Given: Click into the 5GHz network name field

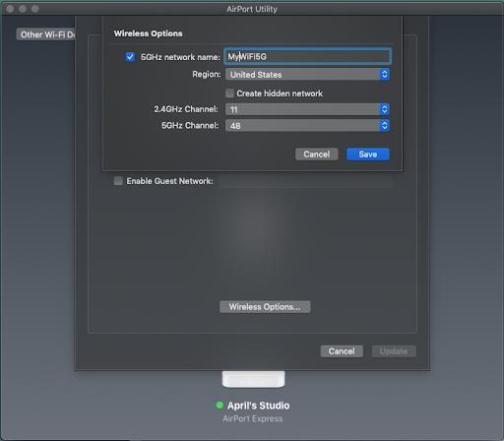Looking at the screenshot, I should (x=307, y=56).
